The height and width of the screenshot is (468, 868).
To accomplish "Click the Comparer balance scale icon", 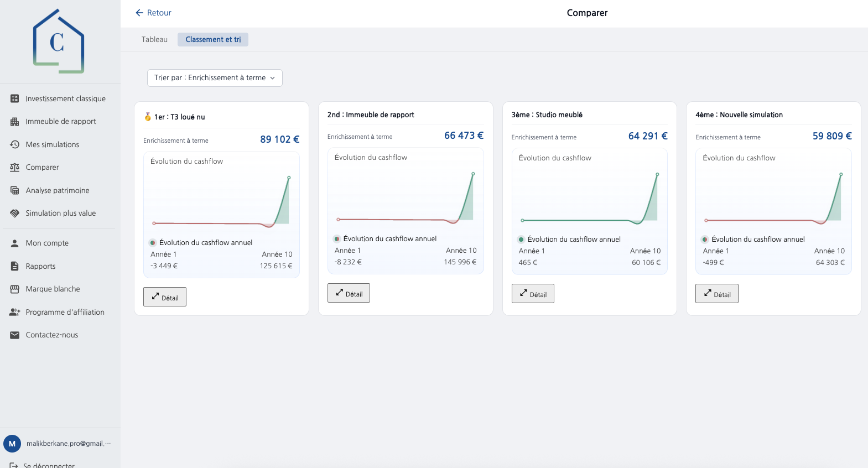I will point(15,167).
